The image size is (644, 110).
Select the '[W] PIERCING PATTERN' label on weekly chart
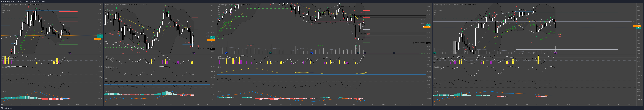coord(204,49)
